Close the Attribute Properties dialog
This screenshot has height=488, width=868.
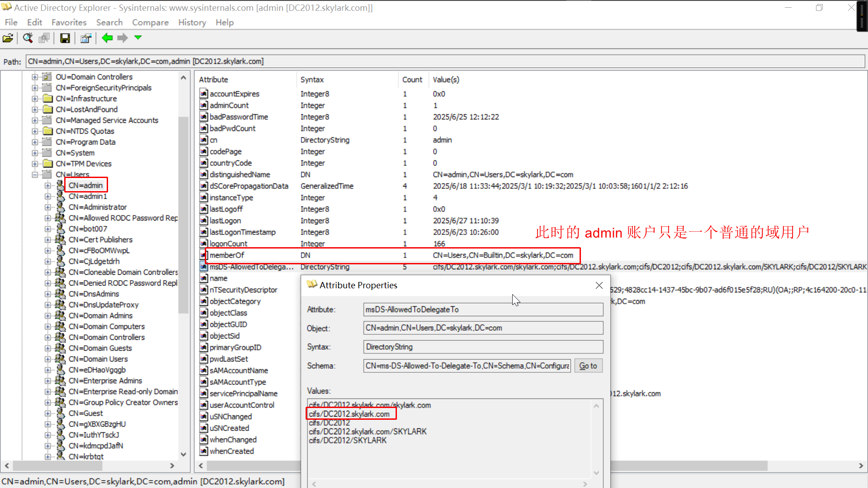point(599,285)
